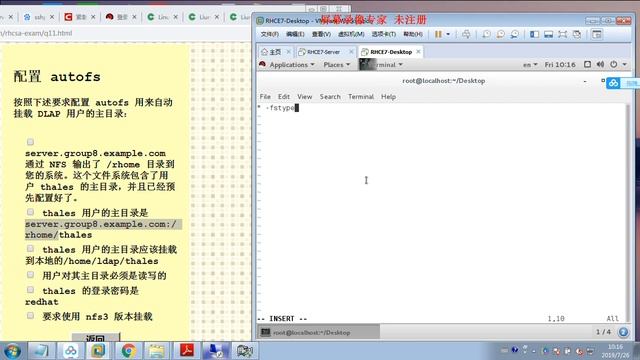Click the take snapshot toolbar icon
Viewport: 640px width, 360px height.
487,34
